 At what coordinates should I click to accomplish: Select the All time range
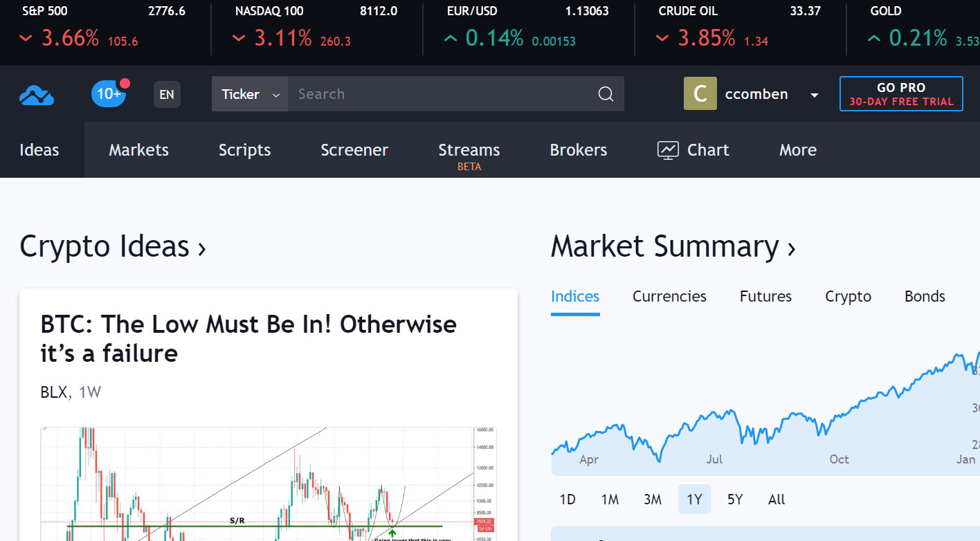776,499
